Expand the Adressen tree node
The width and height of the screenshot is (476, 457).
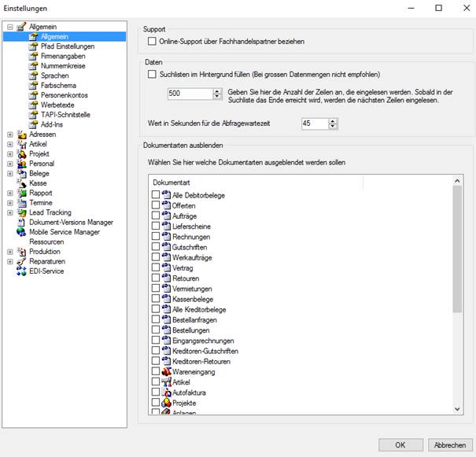(x=10, y=135)
